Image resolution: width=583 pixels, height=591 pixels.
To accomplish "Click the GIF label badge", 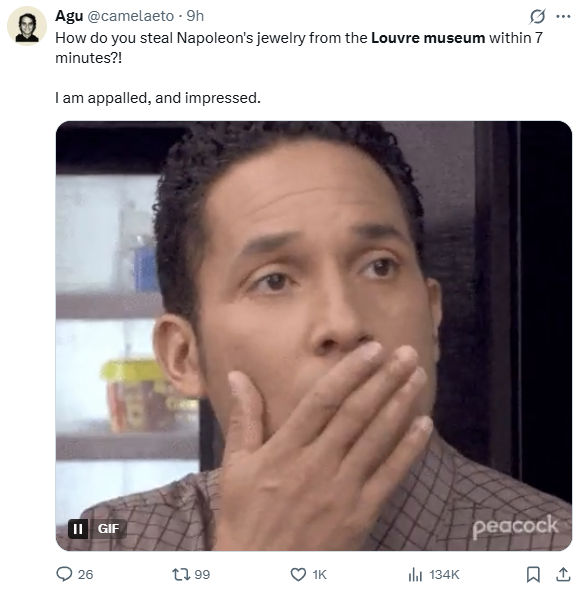I will click(x=108, y=529).
